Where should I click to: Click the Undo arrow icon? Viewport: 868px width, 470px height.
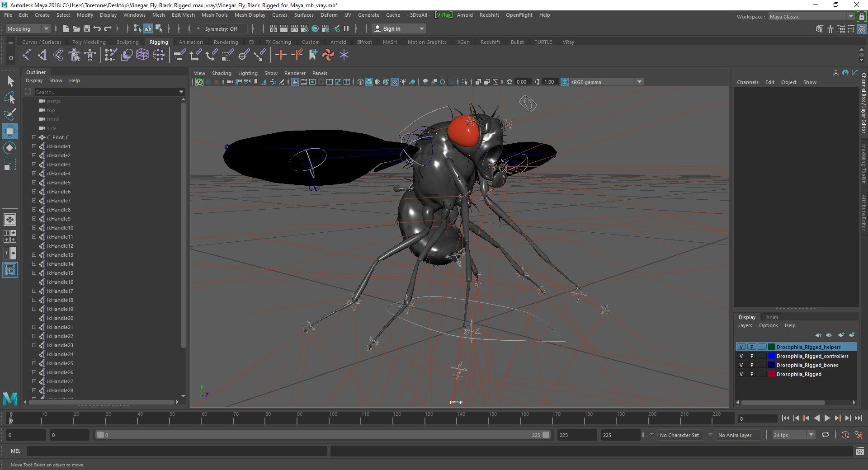point(97,28)
